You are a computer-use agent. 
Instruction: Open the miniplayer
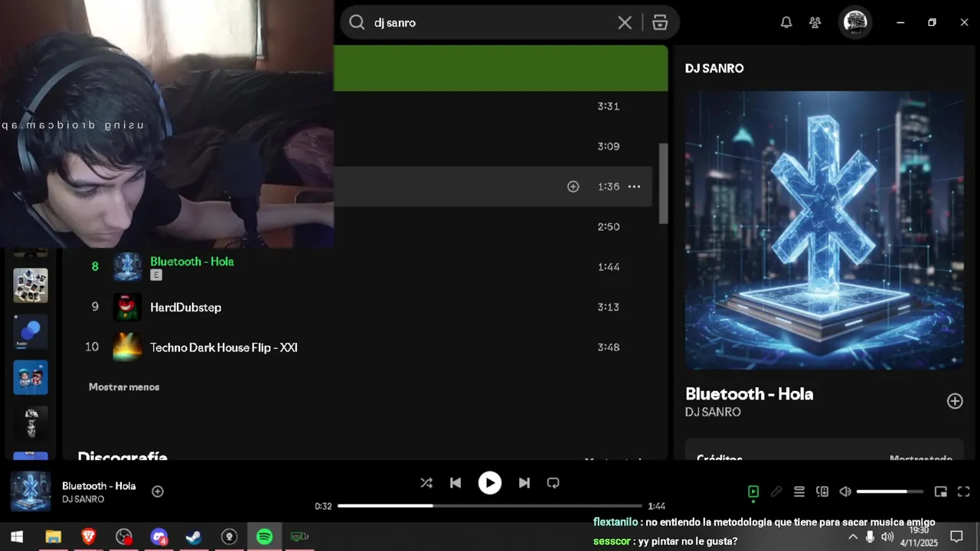(x=941, y=491)
